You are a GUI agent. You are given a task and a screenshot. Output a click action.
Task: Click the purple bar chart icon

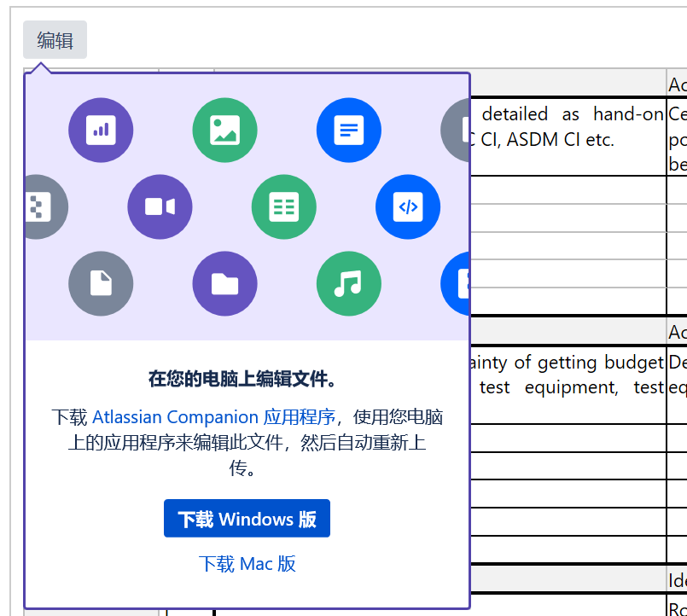click(101, 131)
